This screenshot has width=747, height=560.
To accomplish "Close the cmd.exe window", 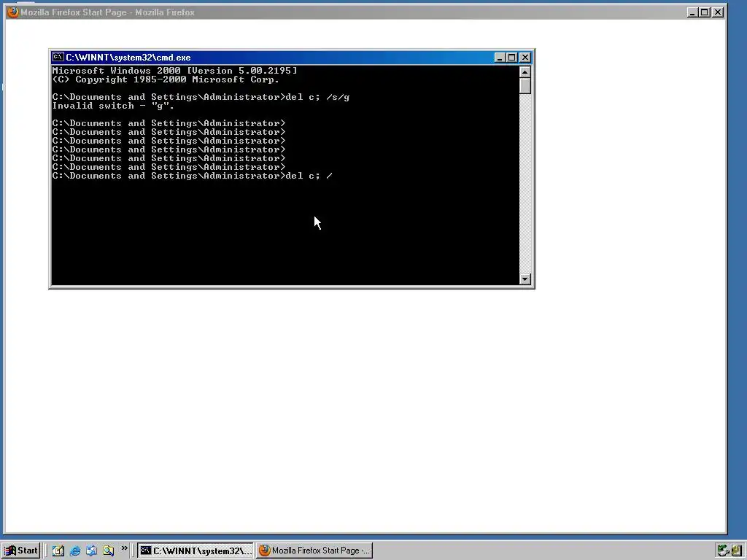I will 525,57.
